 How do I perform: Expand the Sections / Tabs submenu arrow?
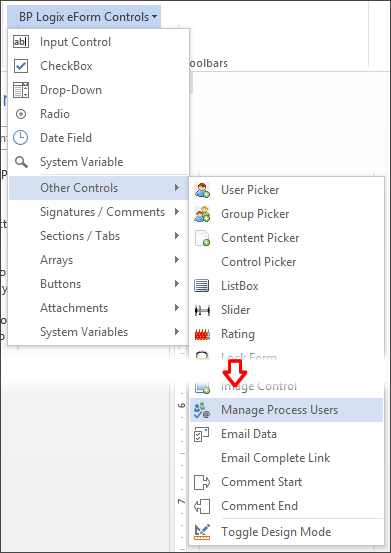(177, 236)
